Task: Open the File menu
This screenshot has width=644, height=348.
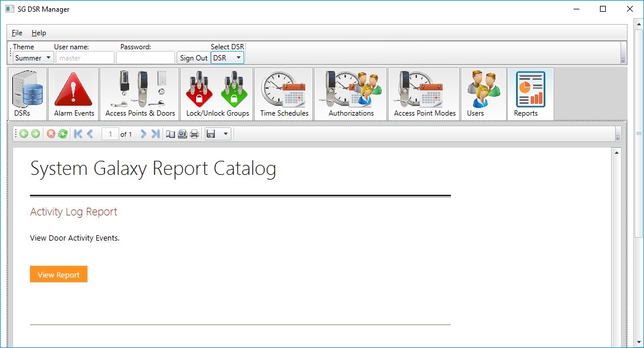Action: pos(17,33)
